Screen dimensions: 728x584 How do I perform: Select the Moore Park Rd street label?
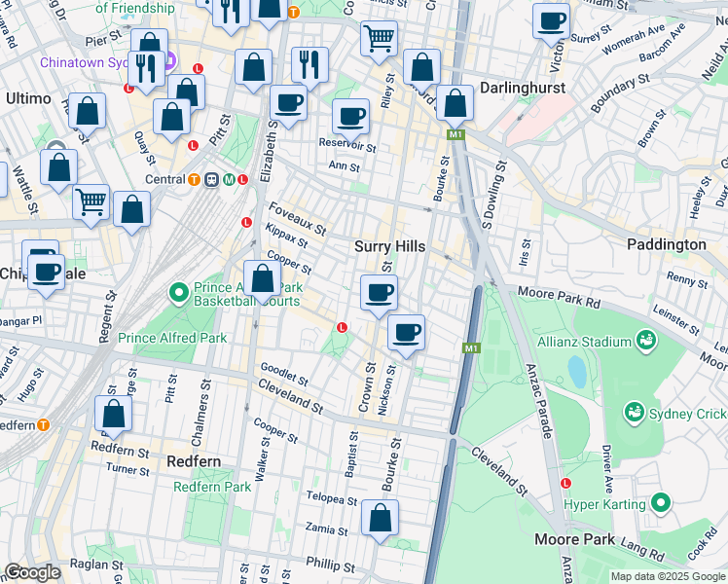point(559,298)
